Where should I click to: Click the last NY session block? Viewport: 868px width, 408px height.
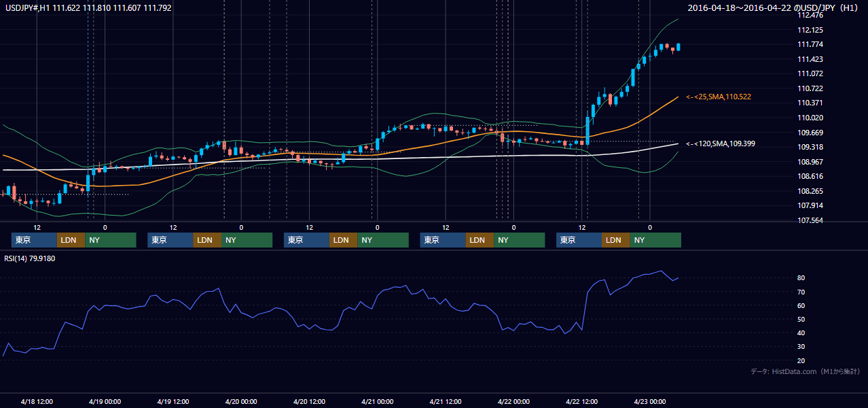(x=655, y=240)
